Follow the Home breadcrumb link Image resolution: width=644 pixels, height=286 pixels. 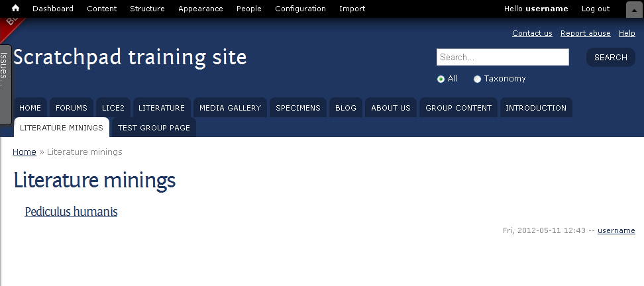point(25,152)
